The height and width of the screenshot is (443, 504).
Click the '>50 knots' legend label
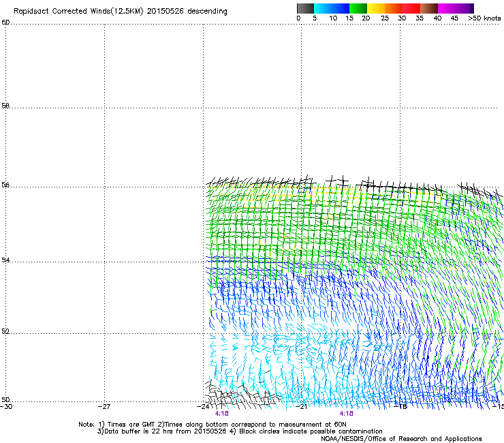[484, 18]
